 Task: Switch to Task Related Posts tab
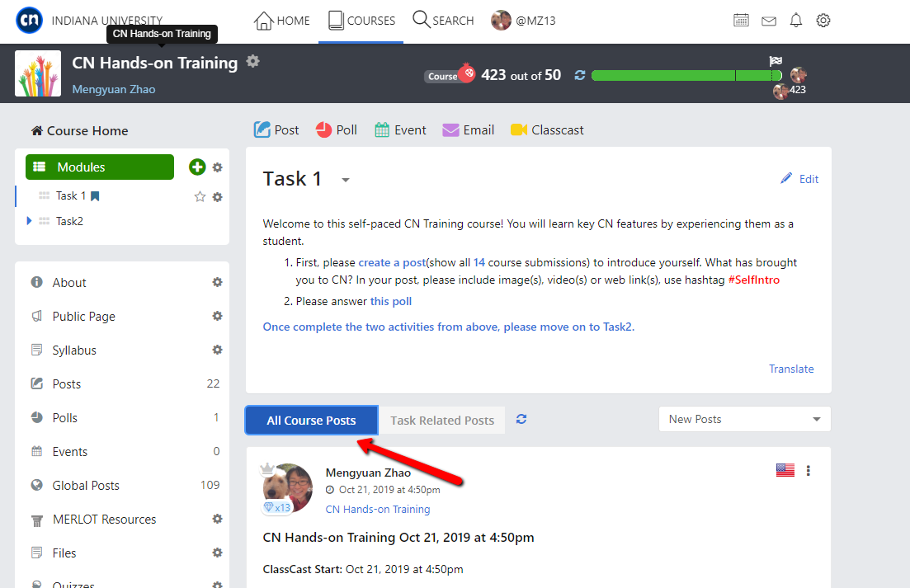tap(442, 421)
